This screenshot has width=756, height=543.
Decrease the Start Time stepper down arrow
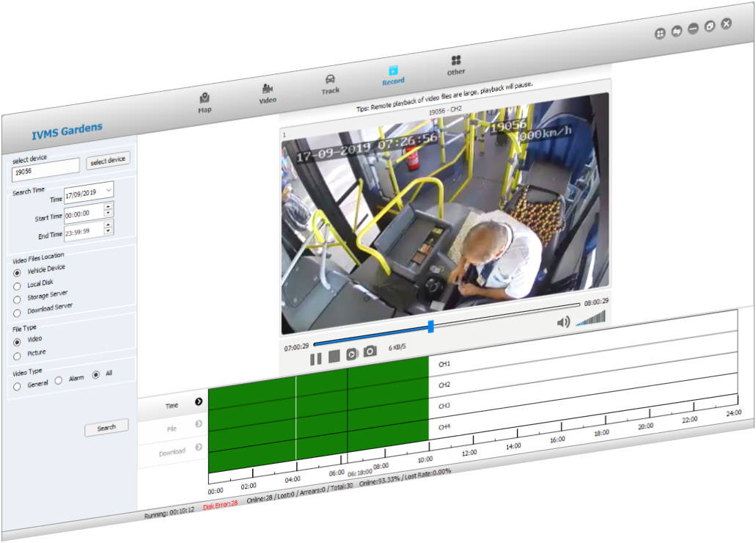point(108,213)
